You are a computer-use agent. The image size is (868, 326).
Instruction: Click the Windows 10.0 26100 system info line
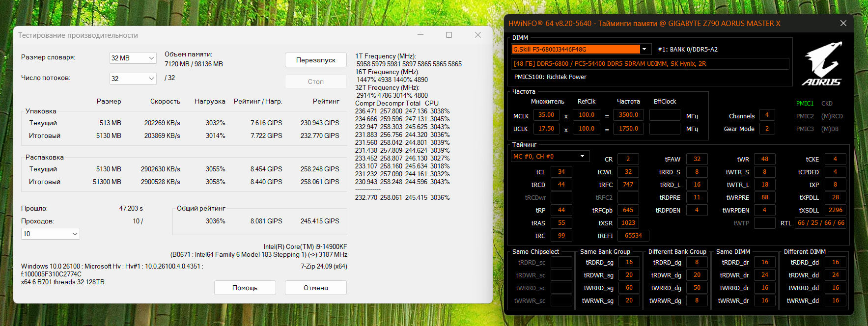click(112, 267)
